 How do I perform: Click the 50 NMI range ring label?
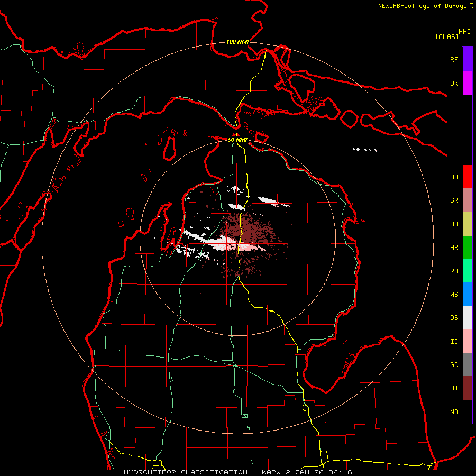point(237,140)
